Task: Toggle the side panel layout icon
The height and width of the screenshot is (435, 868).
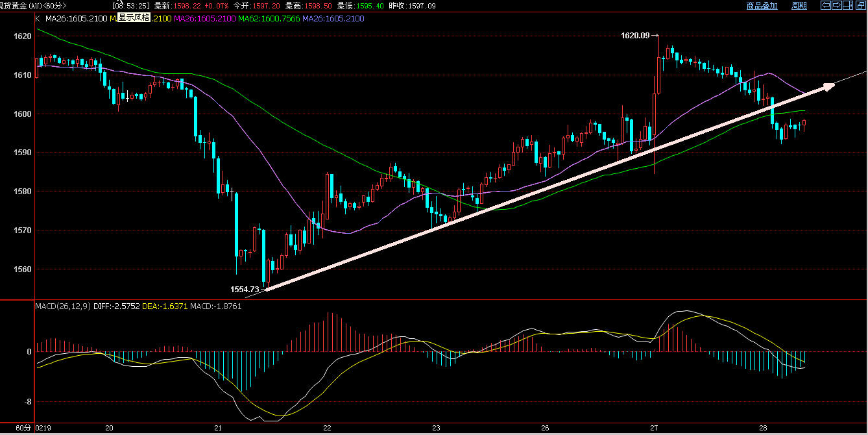Action: (x=847, y=5)
